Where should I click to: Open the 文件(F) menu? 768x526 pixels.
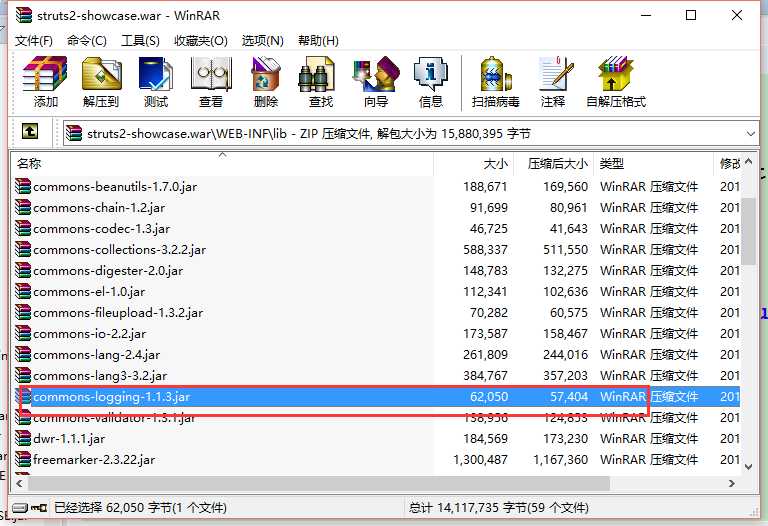pyautogui.click(x=34, y=41)
